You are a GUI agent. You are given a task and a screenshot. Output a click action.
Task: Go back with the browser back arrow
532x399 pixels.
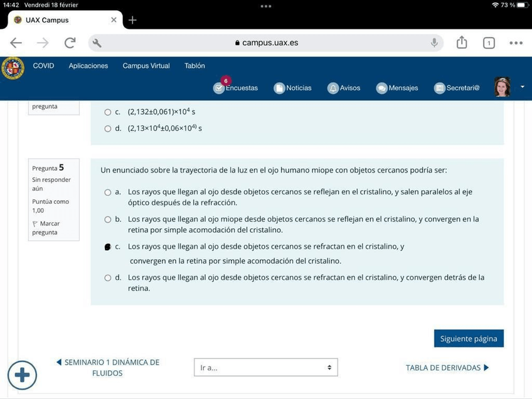coord(16,43)
